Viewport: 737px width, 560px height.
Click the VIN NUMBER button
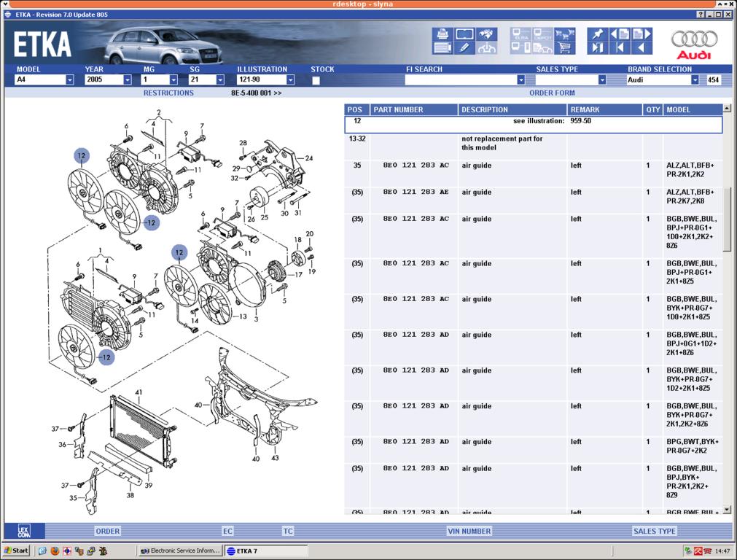point(469,531)
